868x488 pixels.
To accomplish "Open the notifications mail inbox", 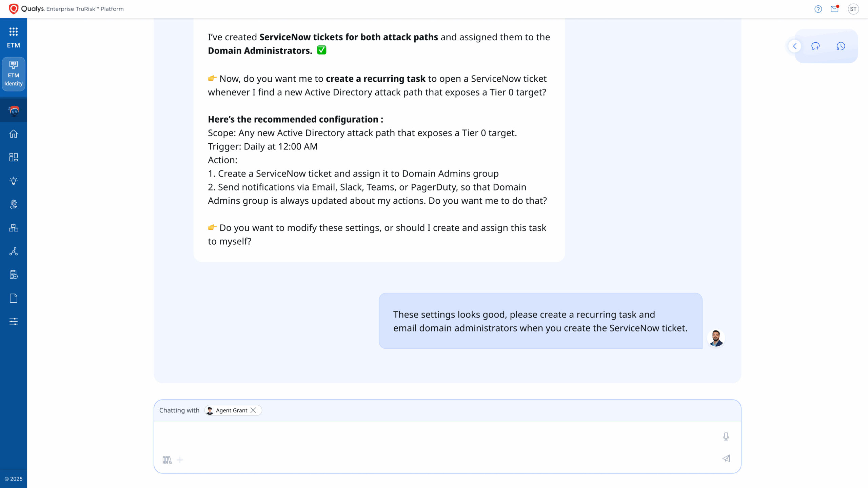I will [x=834, y=9].
